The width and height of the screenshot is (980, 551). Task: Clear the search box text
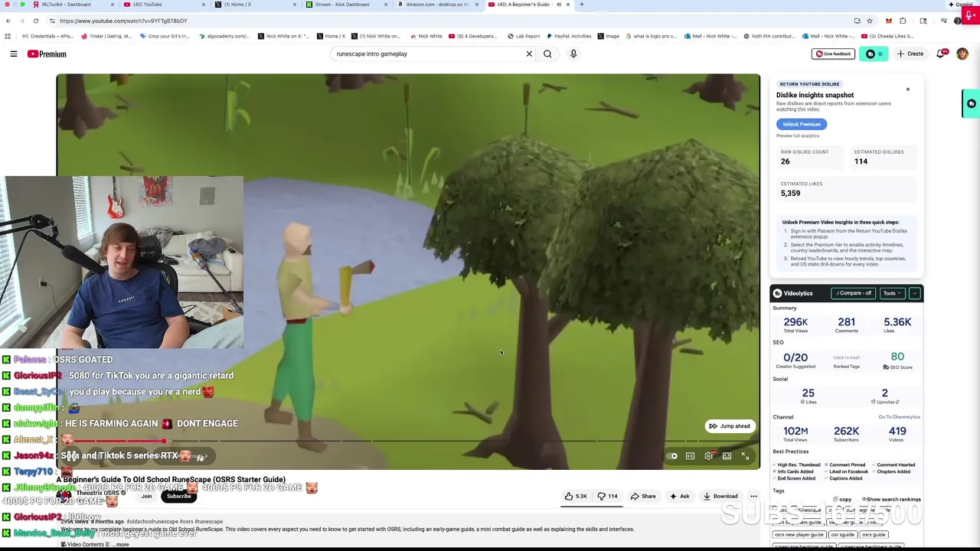(x=528, y=54)
